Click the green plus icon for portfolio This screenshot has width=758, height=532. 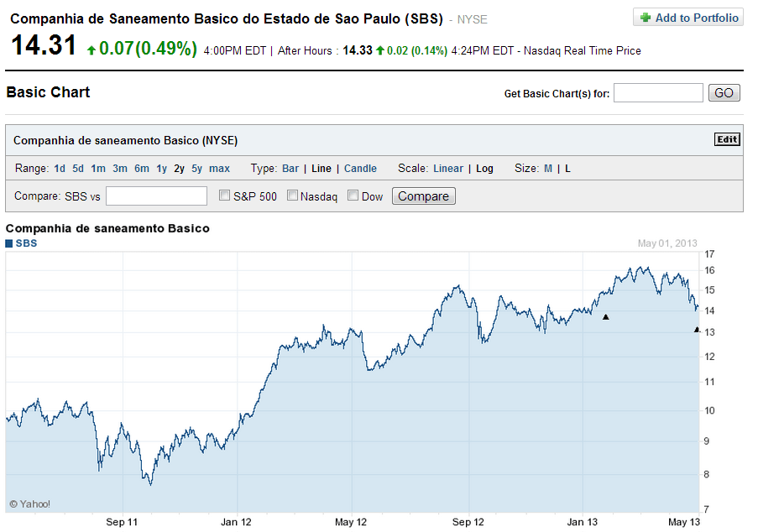point(645,18)
